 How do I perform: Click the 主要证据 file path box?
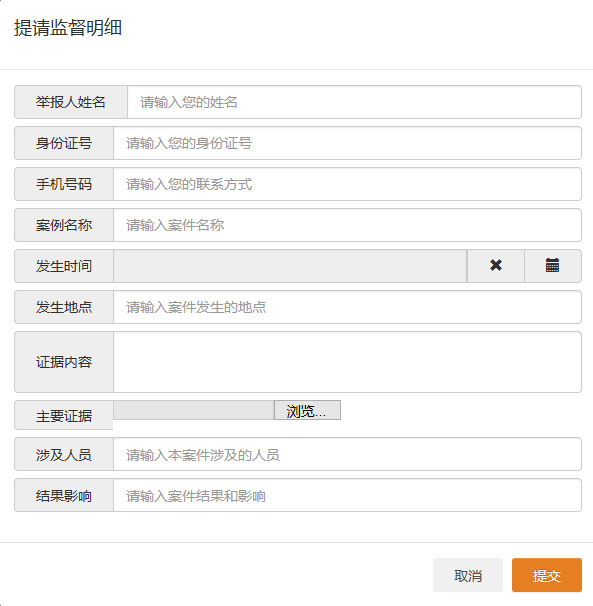194,410
